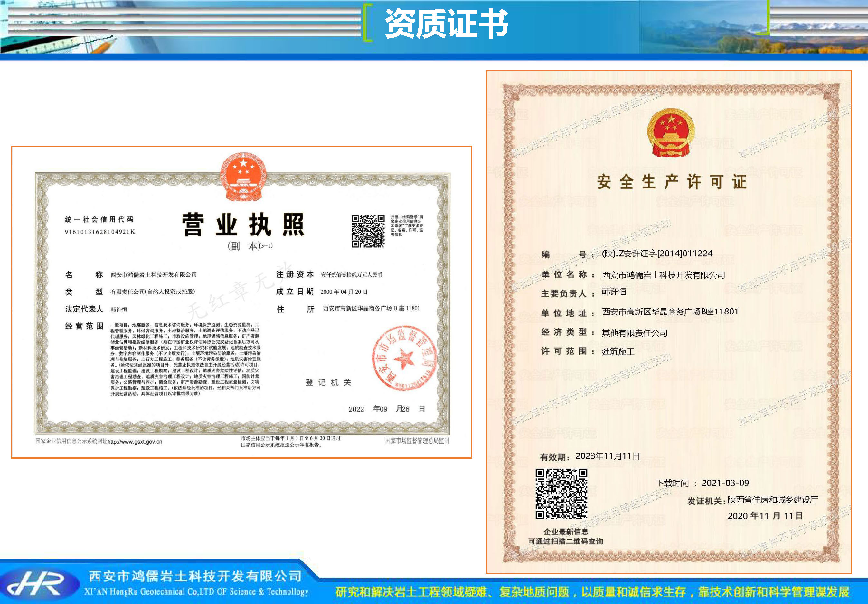Select the registered capital "壹仟贰佰壹拾贰万元人民币"
This screenshot has height=604, width=868.
[x=351, y=274]
